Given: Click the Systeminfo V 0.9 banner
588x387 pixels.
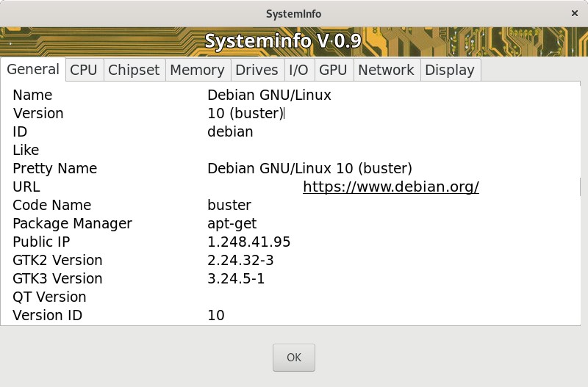Looking at the screenshot, I should pos(283,41).
